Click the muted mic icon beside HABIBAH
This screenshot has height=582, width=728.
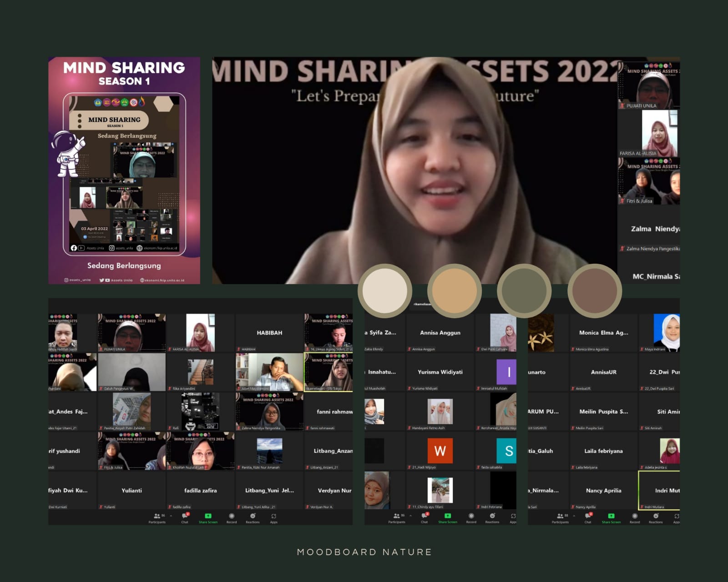pyautogui.click(x=238, y=349)
